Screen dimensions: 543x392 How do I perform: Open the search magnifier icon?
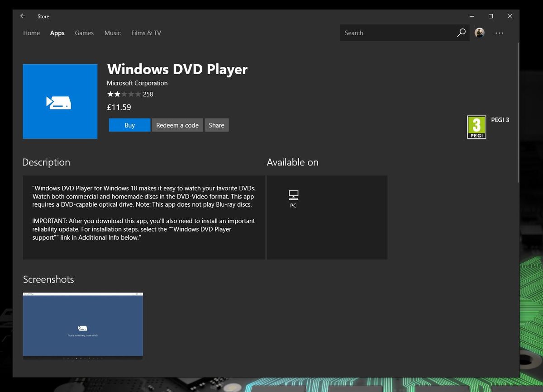tap(461, 33)
